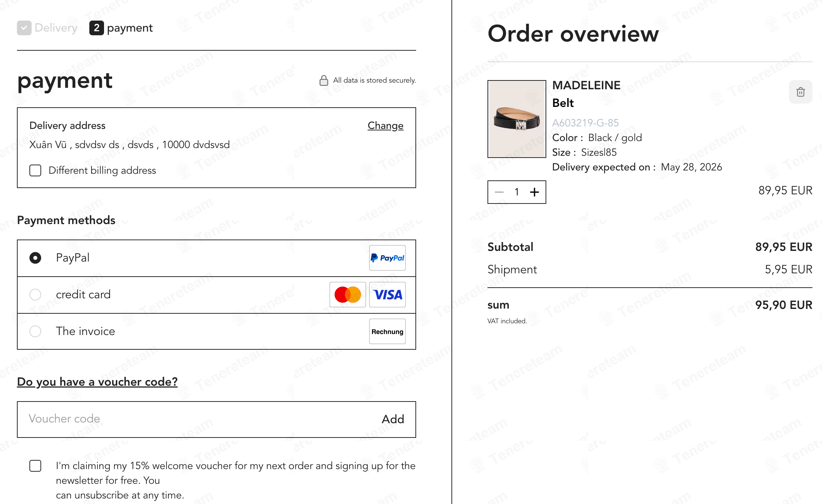Enable Different billing address checkbox
The image size is (822, 504).
[35, 170]
